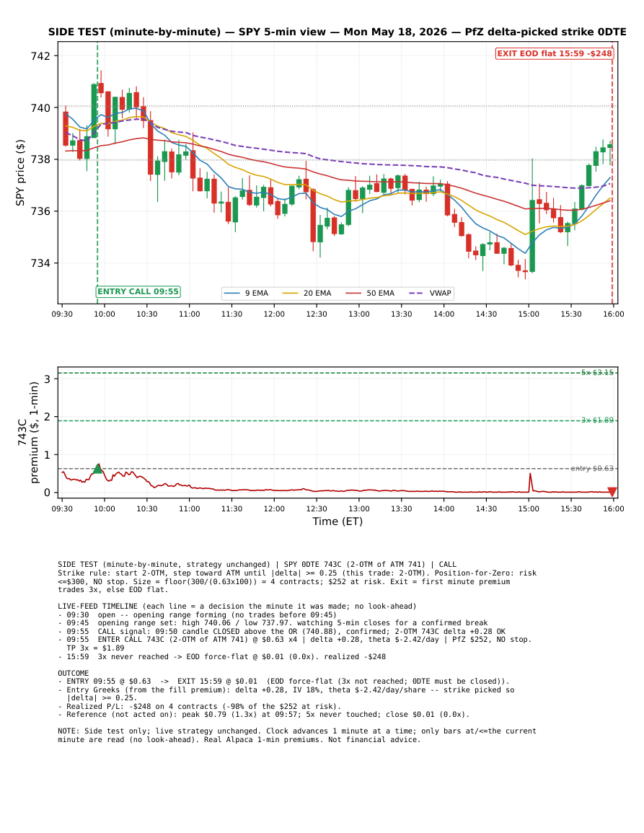Click the '09:55 ENTER CALL 743C' timeline line

pos(295,640)
